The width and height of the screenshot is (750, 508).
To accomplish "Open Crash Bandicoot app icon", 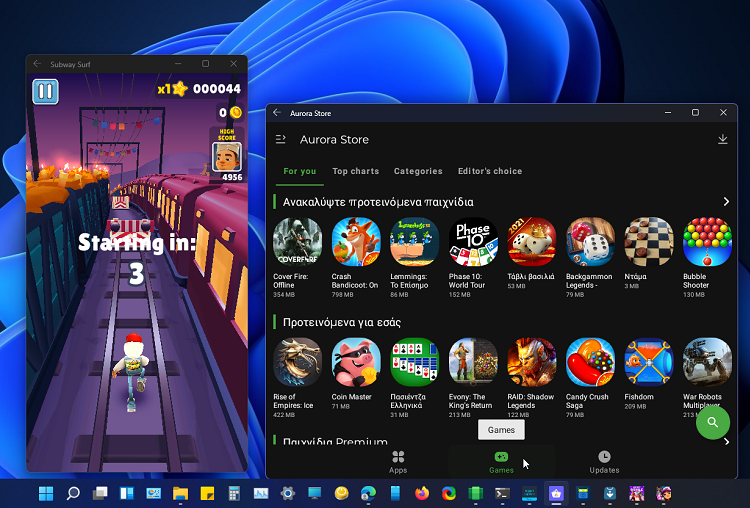I will pos(356,242).
